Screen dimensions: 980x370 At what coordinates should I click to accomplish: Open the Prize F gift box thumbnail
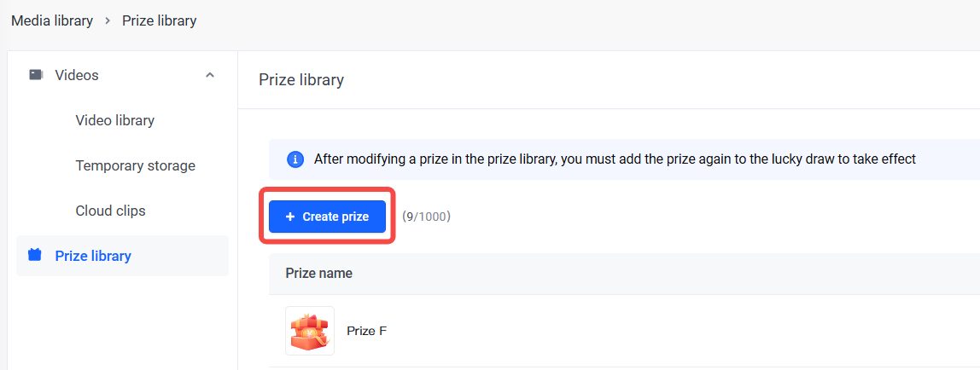pos(310,331)
